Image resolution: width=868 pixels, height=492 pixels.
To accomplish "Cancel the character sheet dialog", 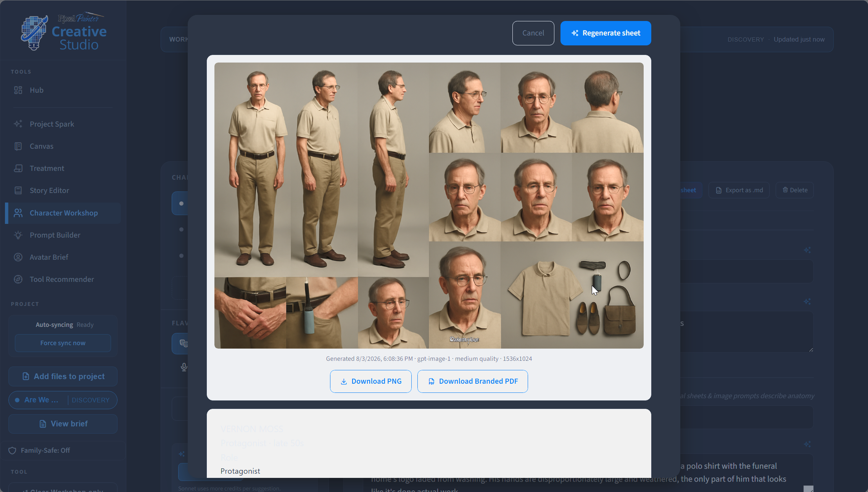I will pos(533,33).
